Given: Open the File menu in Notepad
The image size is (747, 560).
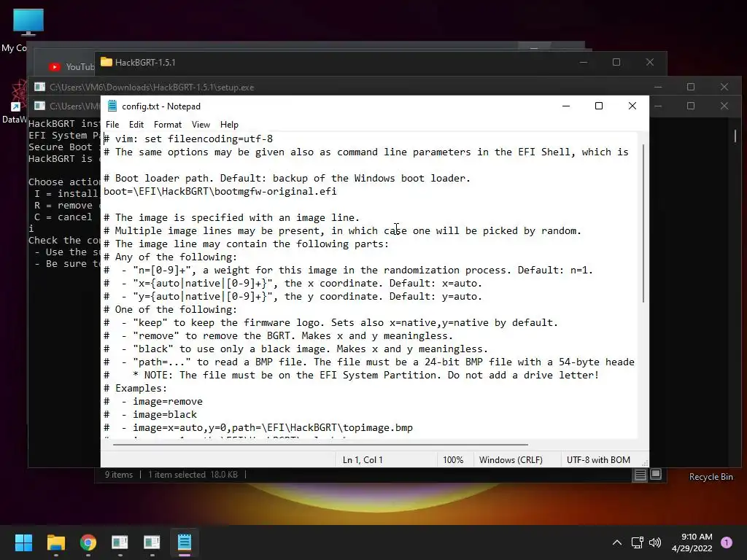Looking at the screenshot, I should (x=112, y=125).
